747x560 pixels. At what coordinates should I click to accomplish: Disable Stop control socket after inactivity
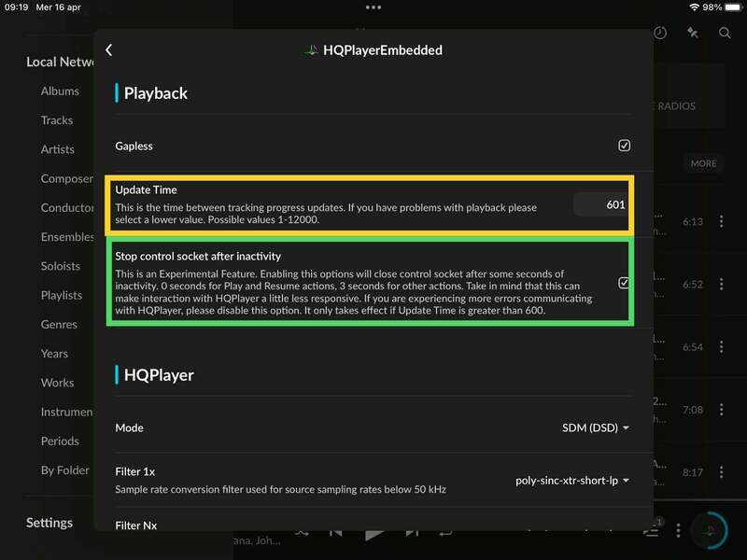[x=623, y=283]
